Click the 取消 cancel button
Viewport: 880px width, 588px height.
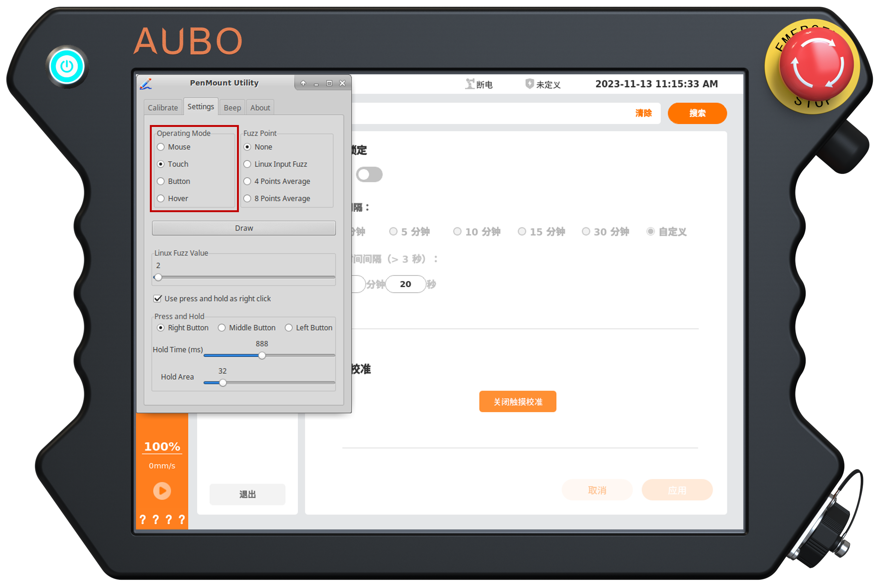(x=597, y=490)
